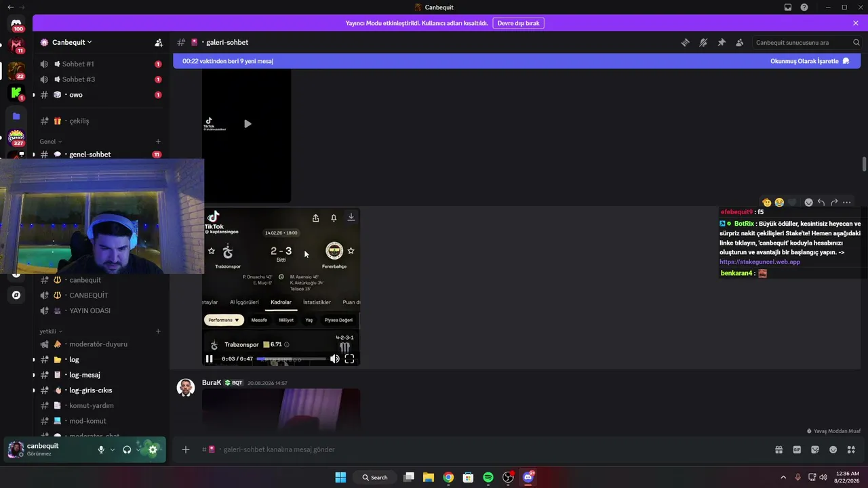This screenshot has width=868, height=488.
Task: Open the inbox icon in title bar
Action: 788,7
